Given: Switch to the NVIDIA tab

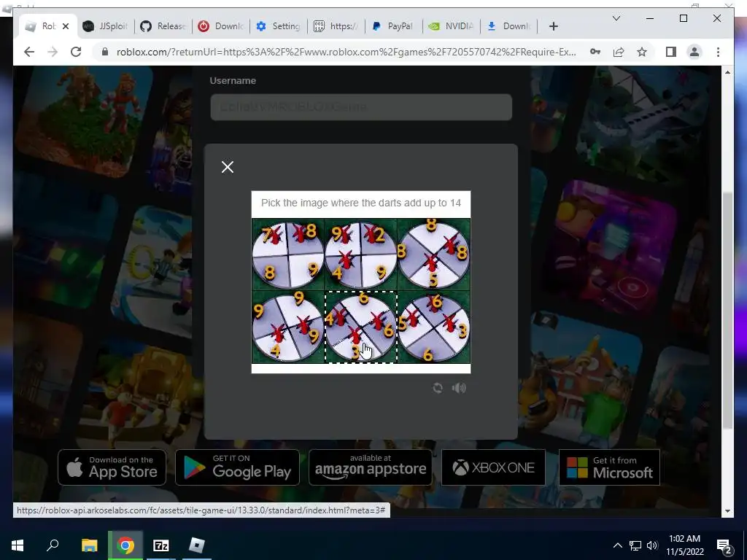Looking at the screenshot, I should [451, 26].
